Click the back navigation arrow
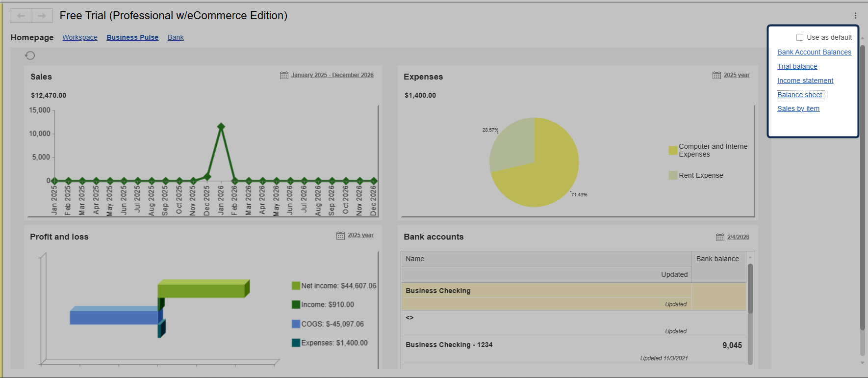This screenshot has width=868, height=378. pos(21,16)
